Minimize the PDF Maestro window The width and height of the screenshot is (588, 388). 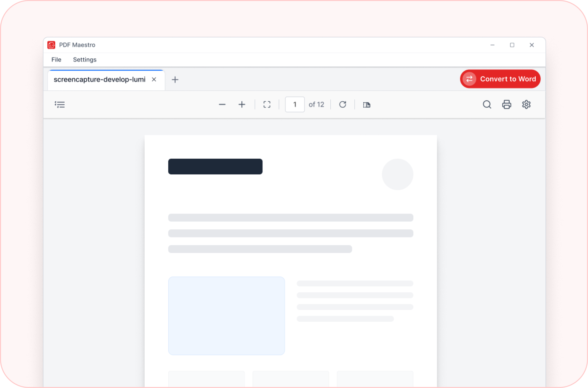pos(492,45)
